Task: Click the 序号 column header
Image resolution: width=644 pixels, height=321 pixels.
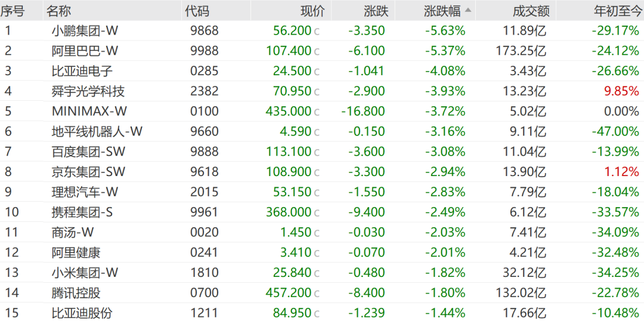Action: 13,11
